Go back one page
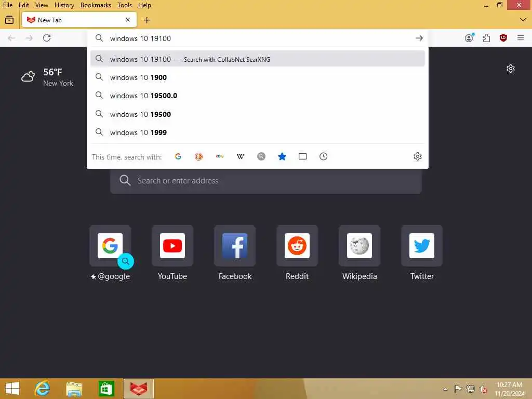The height and width of the screenshot is (399, 532). point(11,38)
